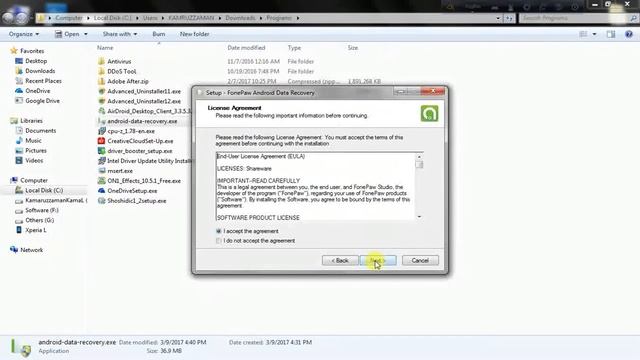Expand the view options dropdown arrow
The height and width of the screenshot is (360, 640).
(594, 34)
